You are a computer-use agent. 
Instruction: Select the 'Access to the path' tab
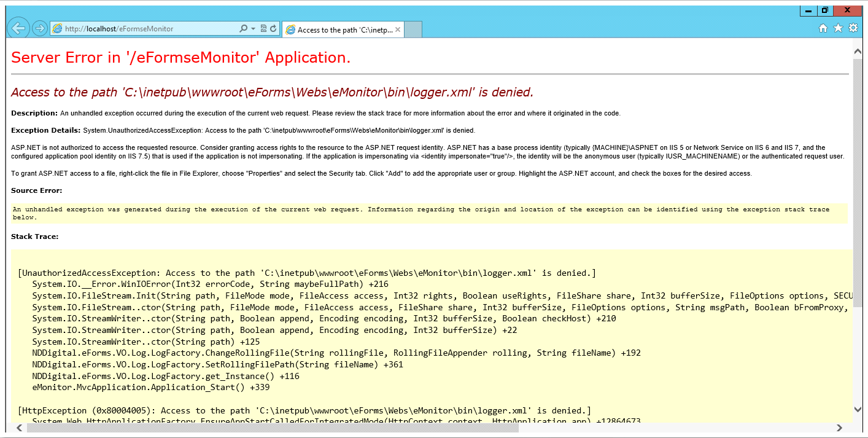point(341,28)
